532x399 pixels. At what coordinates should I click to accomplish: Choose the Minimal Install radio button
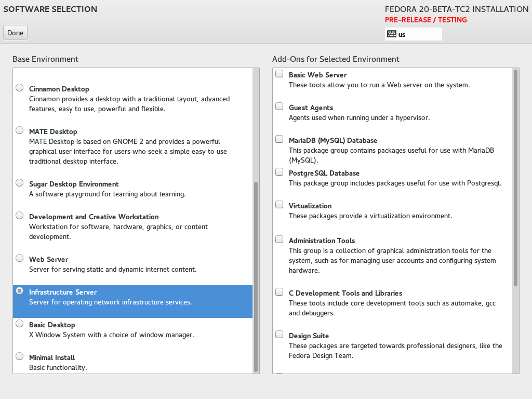tap(20, 356)
